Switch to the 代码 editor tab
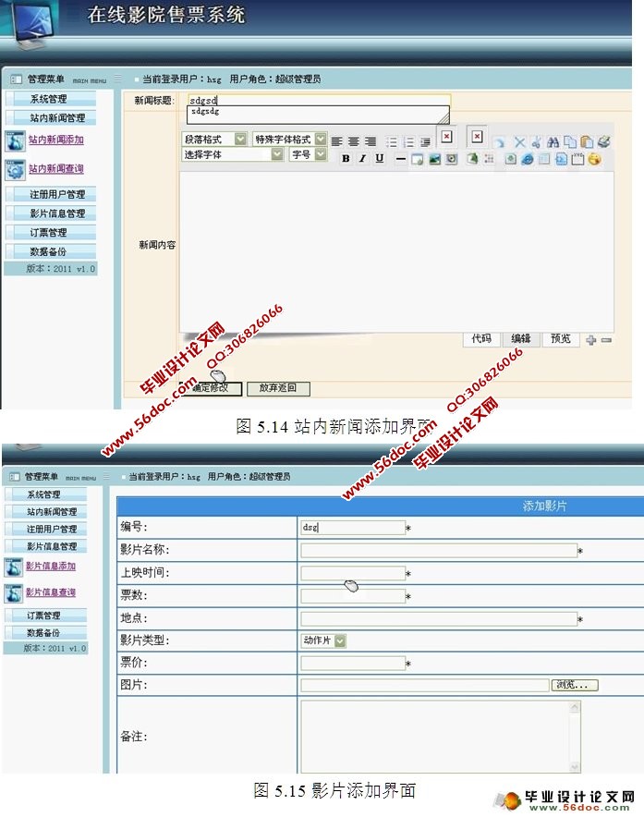644x817 pixels. click(x=481, y=339)
